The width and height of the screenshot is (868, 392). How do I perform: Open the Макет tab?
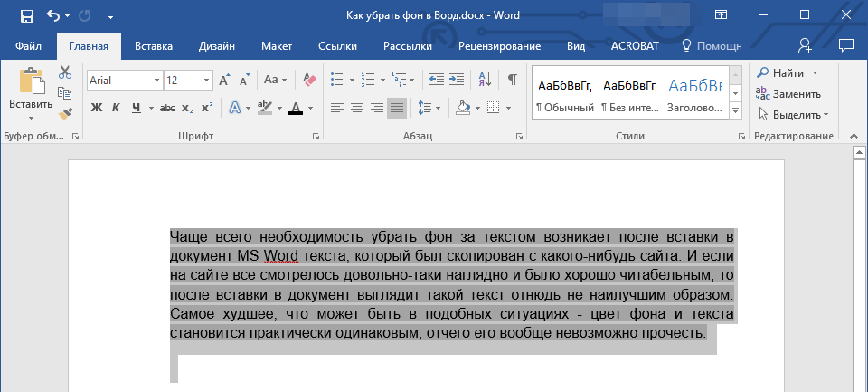pyautogui.click(x=277, y=46)
